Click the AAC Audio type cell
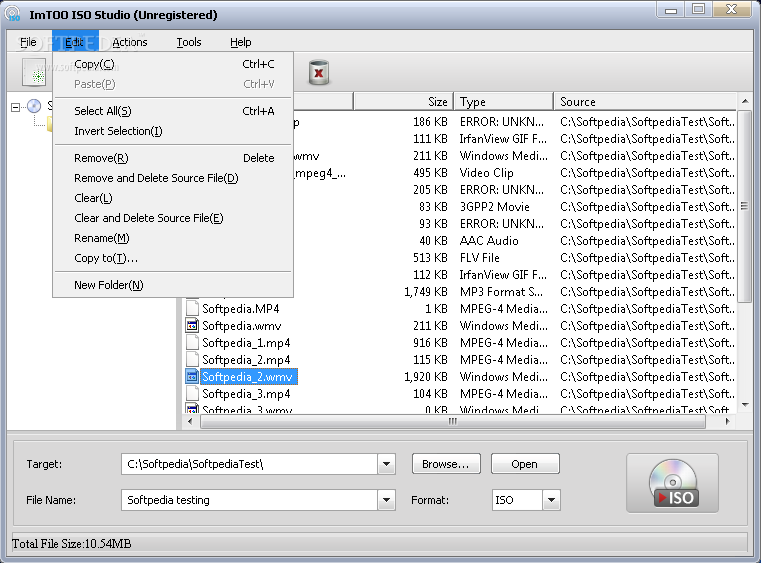This screenshot has height=563, width=761. (489, 241)
